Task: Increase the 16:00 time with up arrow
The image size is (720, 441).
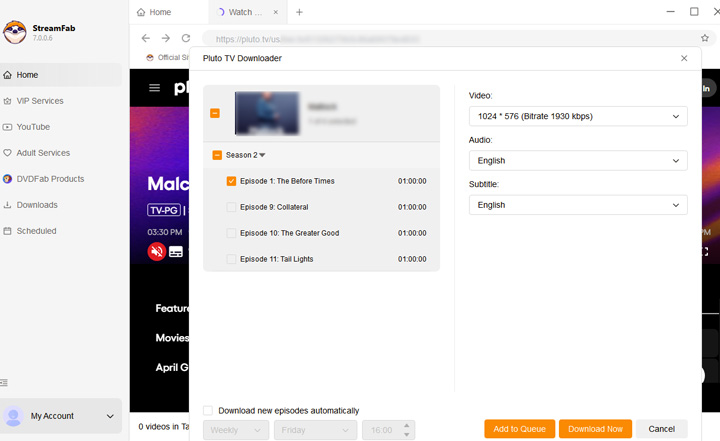Action: click(406, 426)
